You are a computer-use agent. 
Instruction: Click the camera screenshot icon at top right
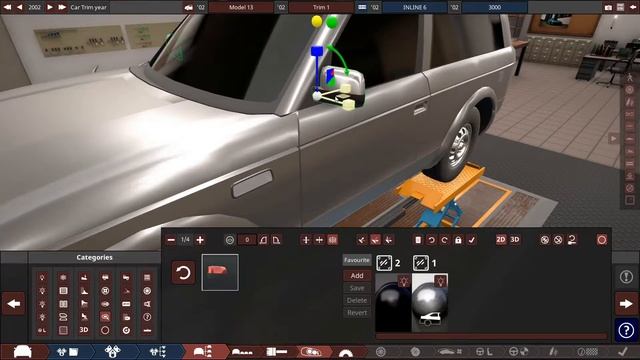[x=608, y=7]
